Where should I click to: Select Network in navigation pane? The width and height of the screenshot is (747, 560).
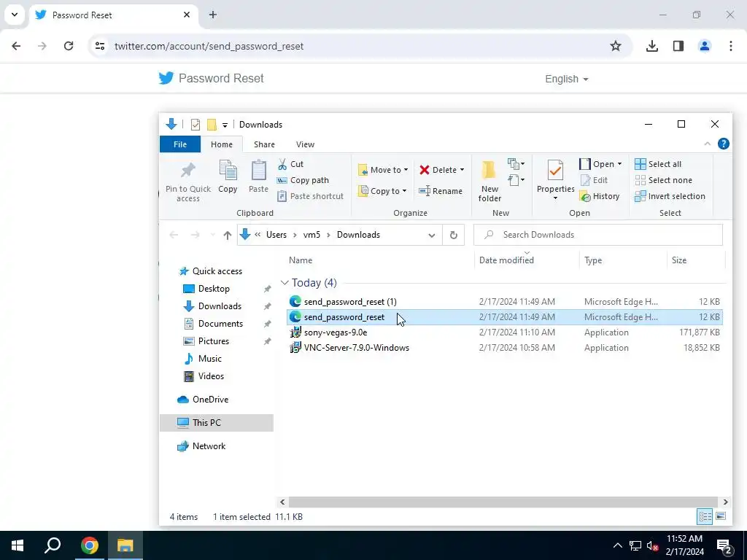(209, 446)
